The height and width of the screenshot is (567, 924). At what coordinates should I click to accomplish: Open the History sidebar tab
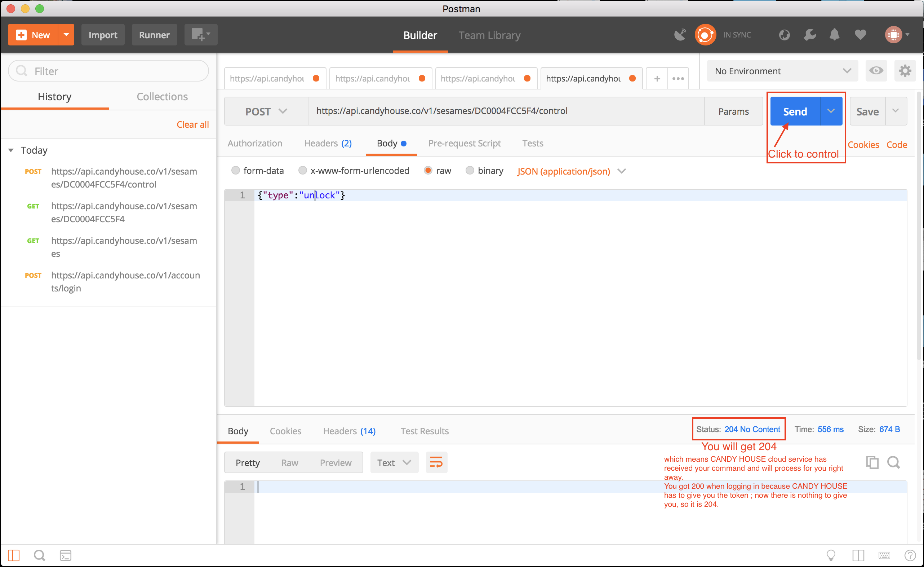[x=54, y=96]
